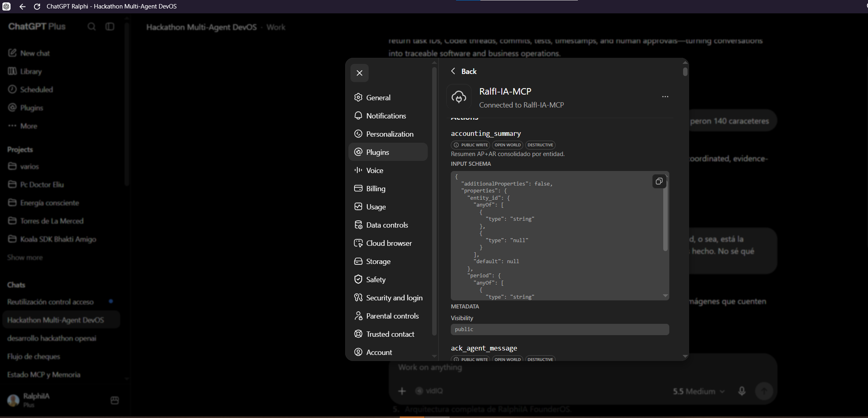The width and height of the screenshot is (868, 418).
Task: Click the accounting_summary action title
Action: (486, 133)
